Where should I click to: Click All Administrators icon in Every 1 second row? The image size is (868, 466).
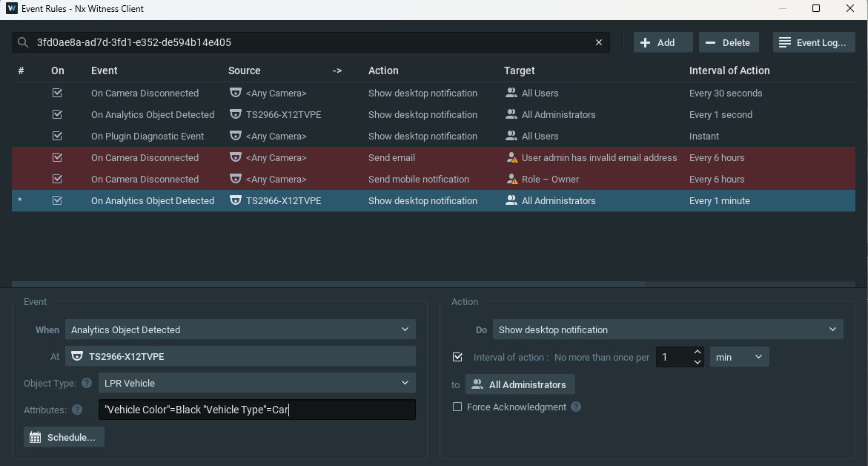[511, 115]
